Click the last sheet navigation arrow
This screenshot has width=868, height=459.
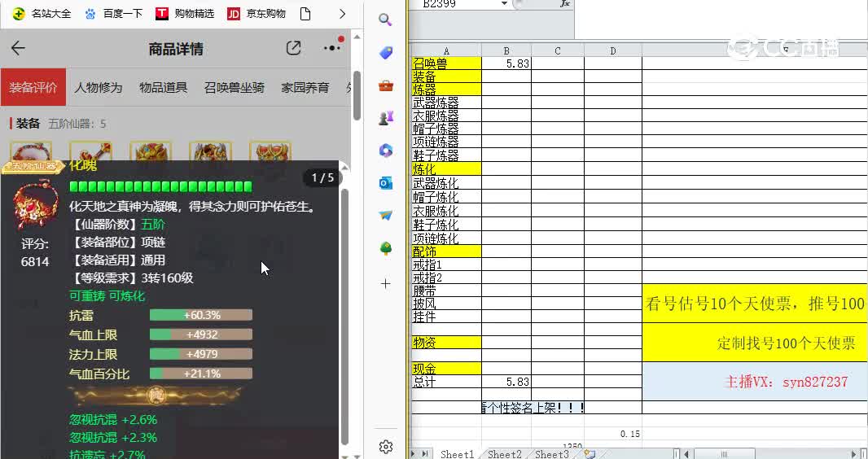click(x=425, y=454)
